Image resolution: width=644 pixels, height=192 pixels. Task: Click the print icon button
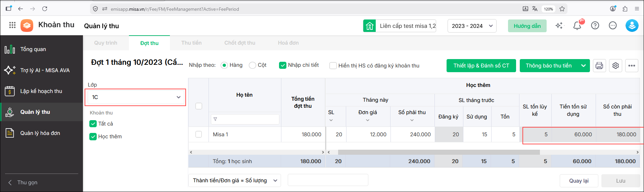[599, 66]
